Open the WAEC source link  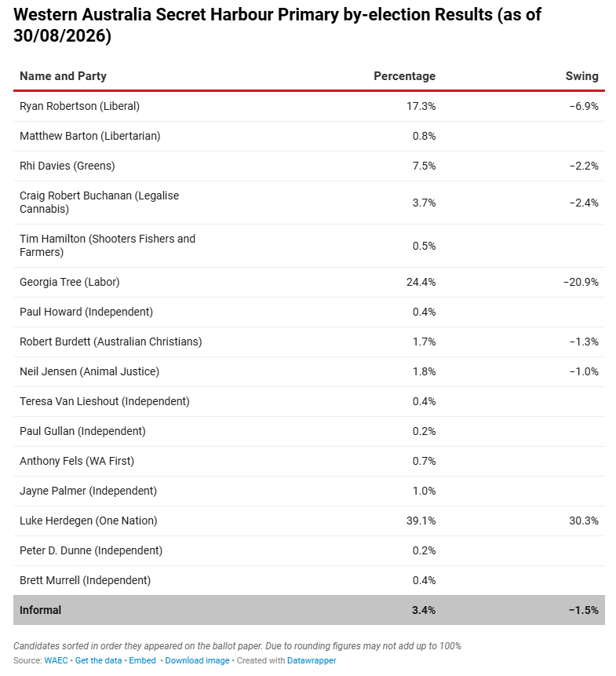pyautogui.click(x=56, y=660)
